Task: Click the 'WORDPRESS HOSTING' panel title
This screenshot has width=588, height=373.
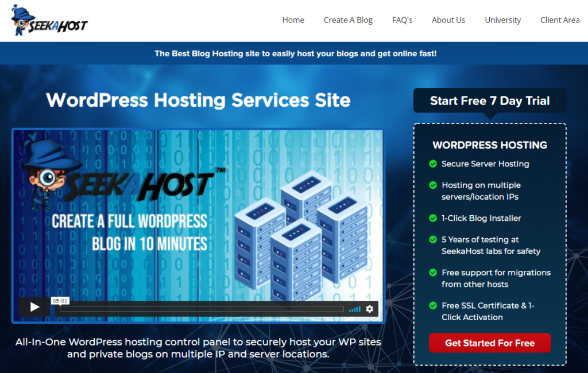Action: pyautogui.click(x=490, y=145)
